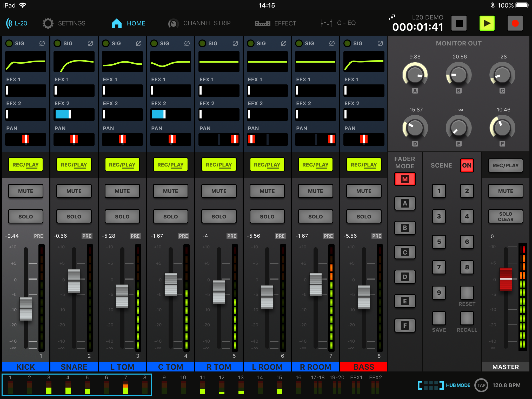Image resolution: width=532 pixels, height=399 pixels.
Task: Select fader mode B
Action: tap(405, 228)
